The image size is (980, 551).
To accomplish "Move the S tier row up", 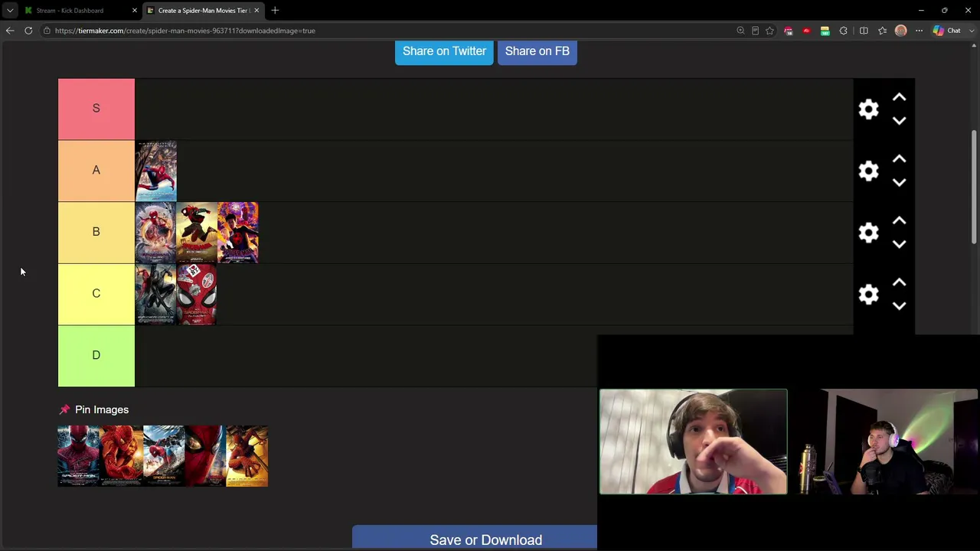I will [900, 98].
